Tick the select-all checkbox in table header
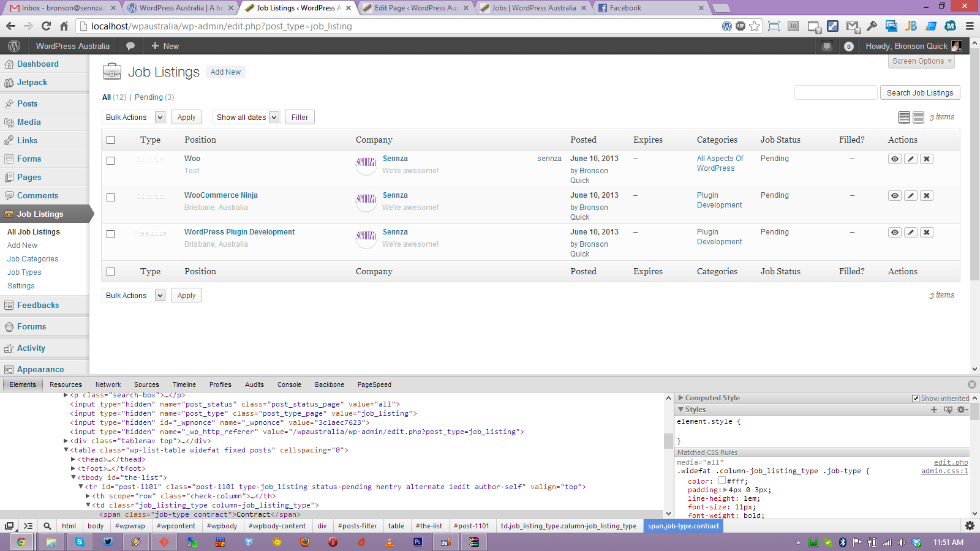The height and width of the screenshot is (551, 980). point(111,140)
